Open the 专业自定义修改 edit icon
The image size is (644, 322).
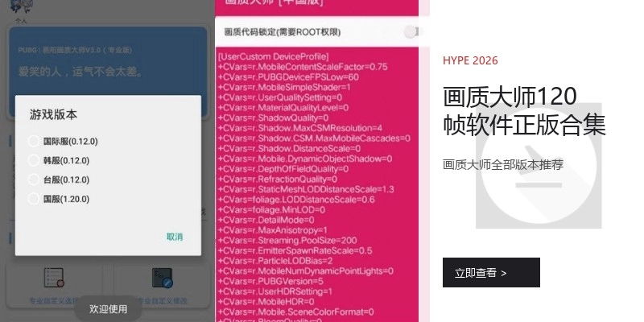(x=163, y=278)
